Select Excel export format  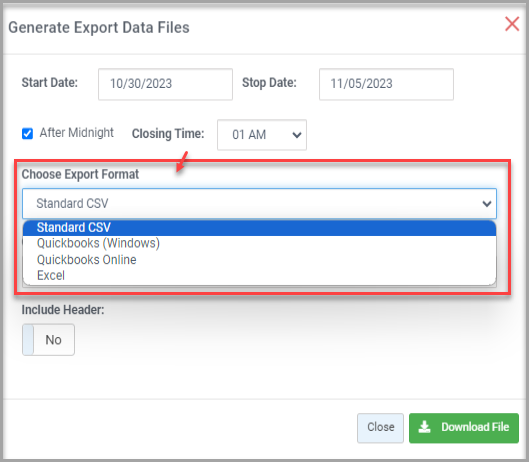click(x=259, y=276)
